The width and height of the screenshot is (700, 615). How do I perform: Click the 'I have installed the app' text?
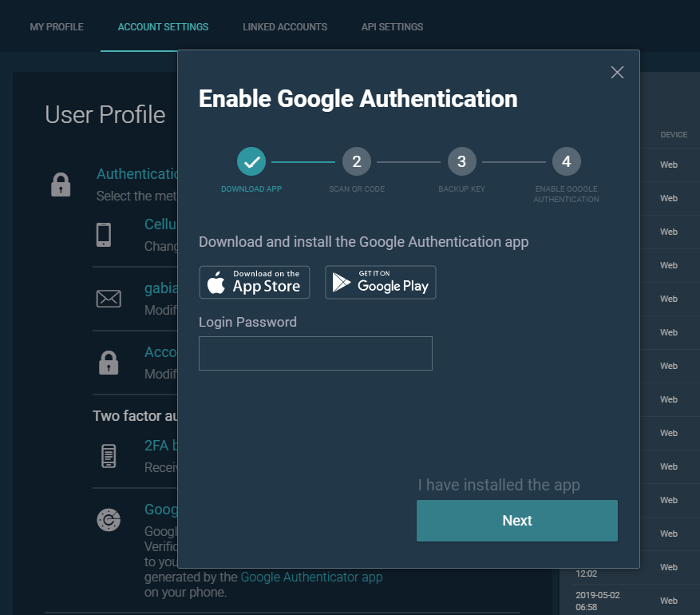pos(499,485)
